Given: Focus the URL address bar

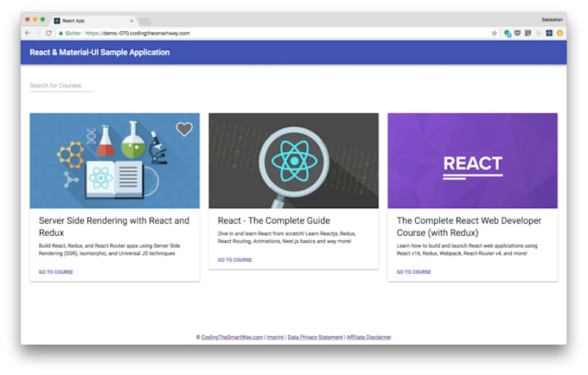Looking at the screenshot, I should [274, 33].
